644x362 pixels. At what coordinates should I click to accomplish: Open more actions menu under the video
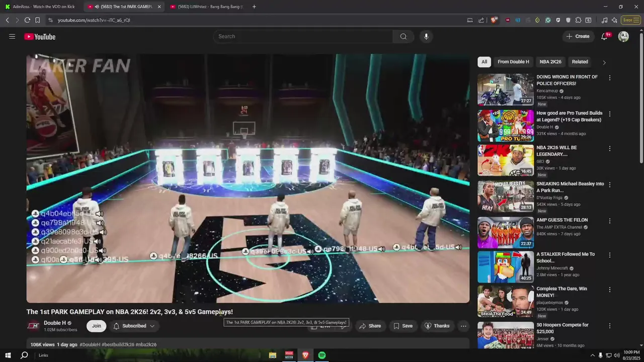[x=463, y=326]
